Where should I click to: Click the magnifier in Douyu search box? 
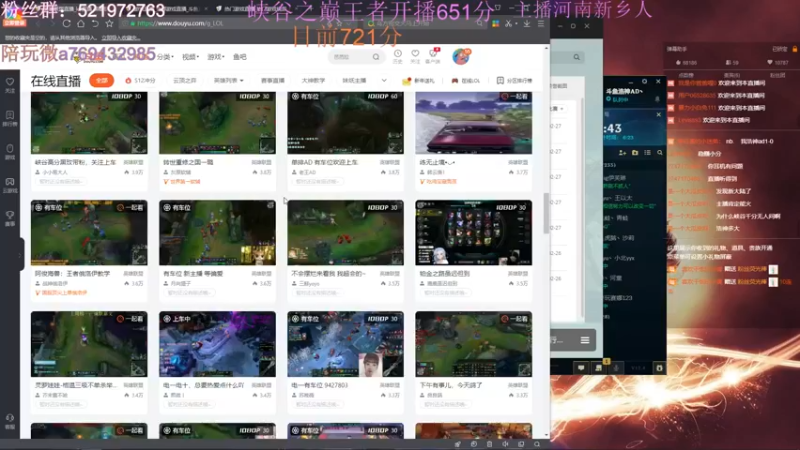click(x=376, y=57)
